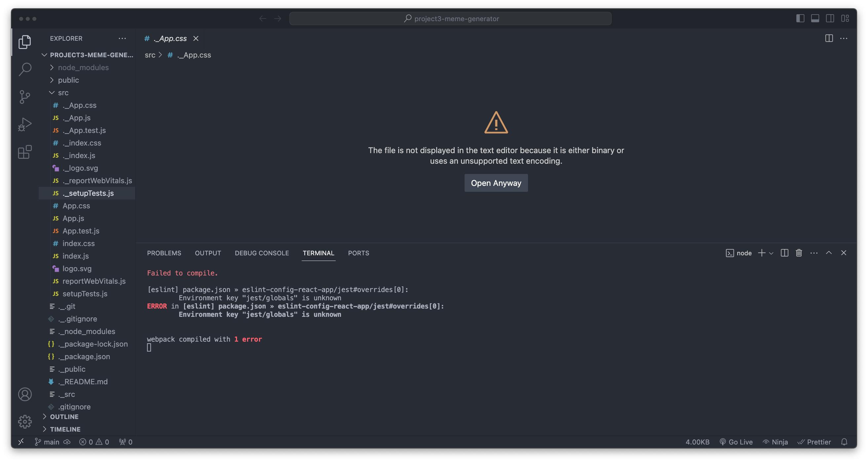Switch to the DEBUG CONSOLE tab

(x=262, y=253)
